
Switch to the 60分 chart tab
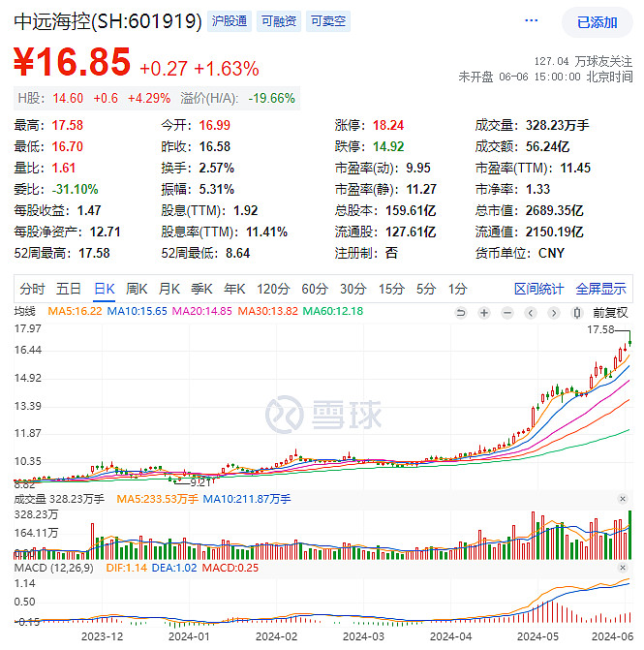pyautogui.click(x=315, y=289)
